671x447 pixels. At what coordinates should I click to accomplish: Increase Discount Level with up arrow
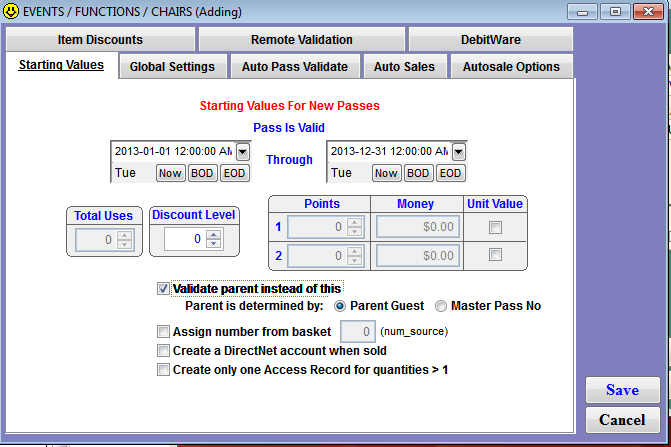pos(214,234)
